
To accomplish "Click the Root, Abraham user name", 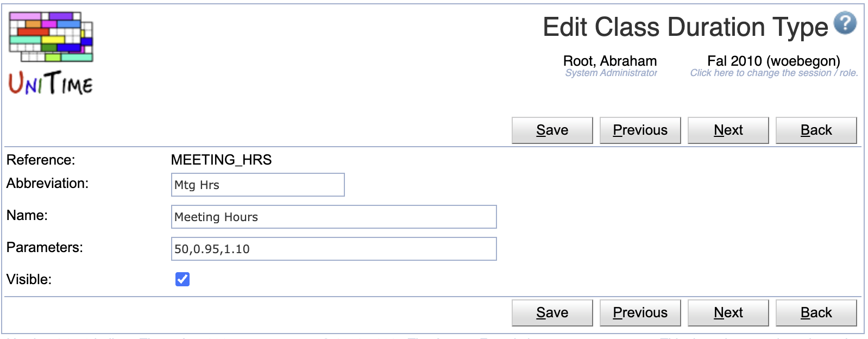I will [x=610, y=61].
